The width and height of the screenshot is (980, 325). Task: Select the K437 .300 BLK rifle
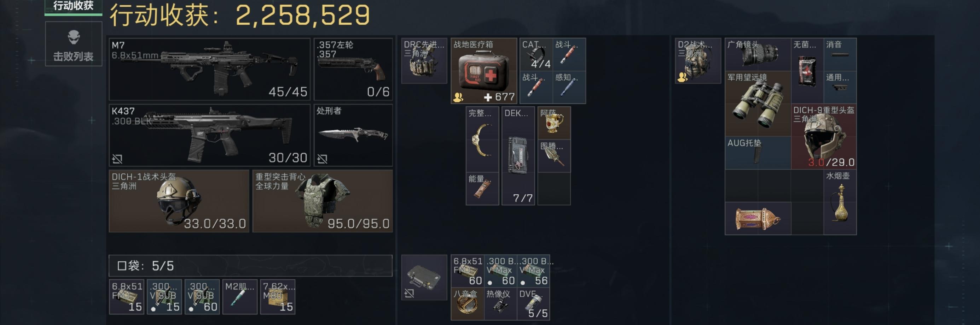pos(210,135)
